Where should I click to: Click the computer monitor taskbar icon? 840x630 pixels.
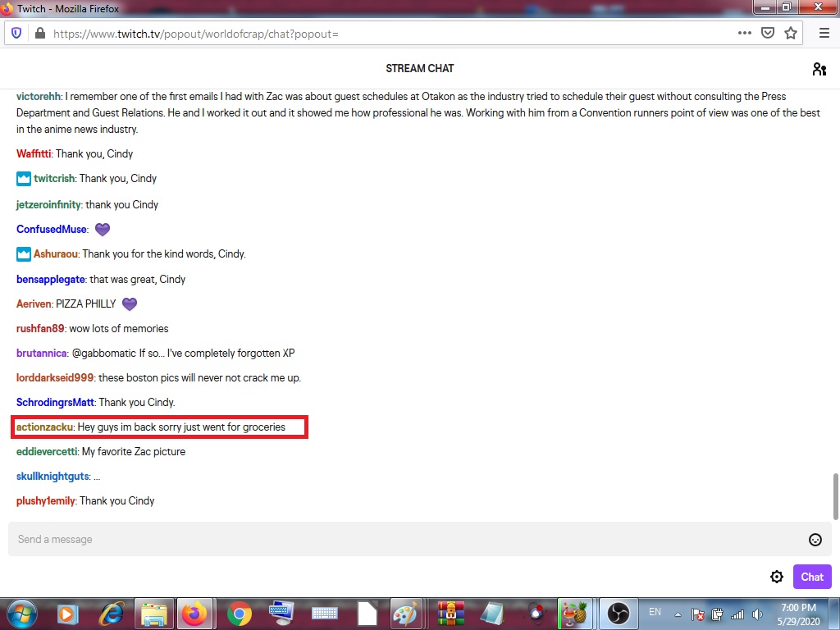[x=282, y=614]
